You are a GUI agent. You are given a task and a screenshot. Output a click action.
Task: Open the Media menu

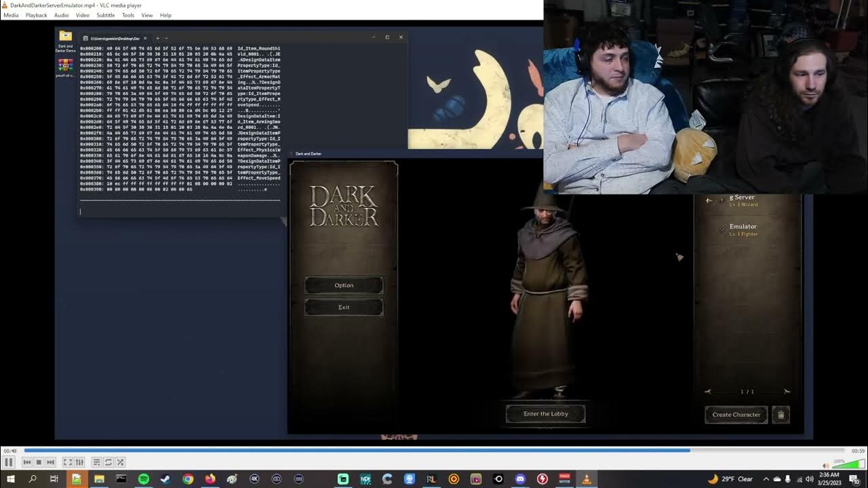pos(11,15)
